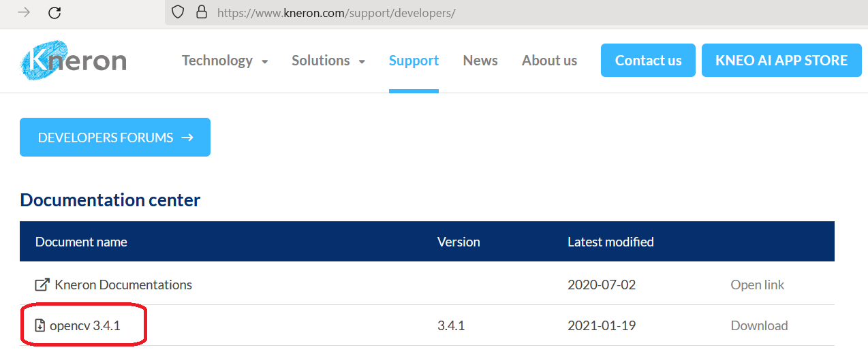Expand the Solutions dropdown arrow

coord(362,62)
